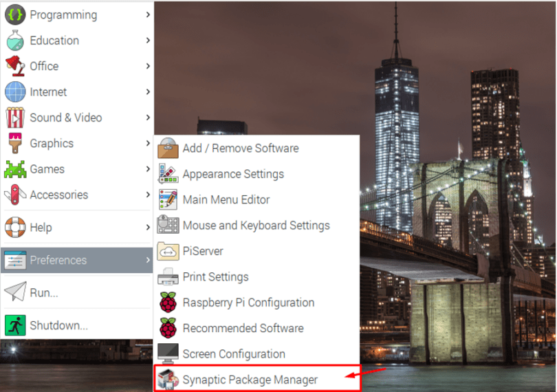Expand the Programming submenu arrow
557x392 pixels.
point(148,14)
